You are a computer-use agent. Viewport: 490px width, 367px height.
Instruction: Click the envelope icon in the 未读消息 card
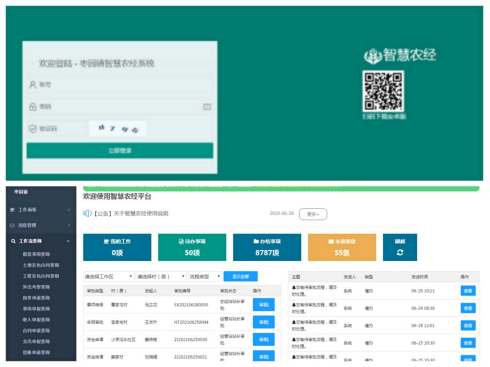click(x=331, y=241)
